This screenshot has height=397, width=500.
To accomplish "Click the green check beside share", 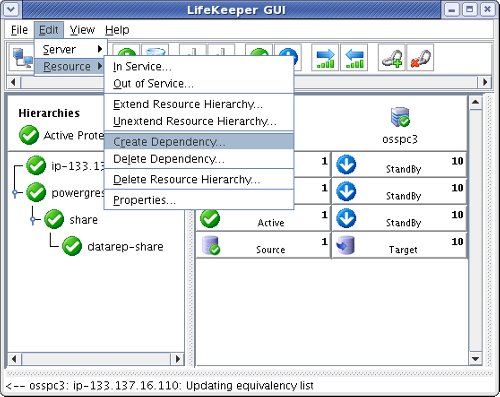I will (x=54, y=219).
